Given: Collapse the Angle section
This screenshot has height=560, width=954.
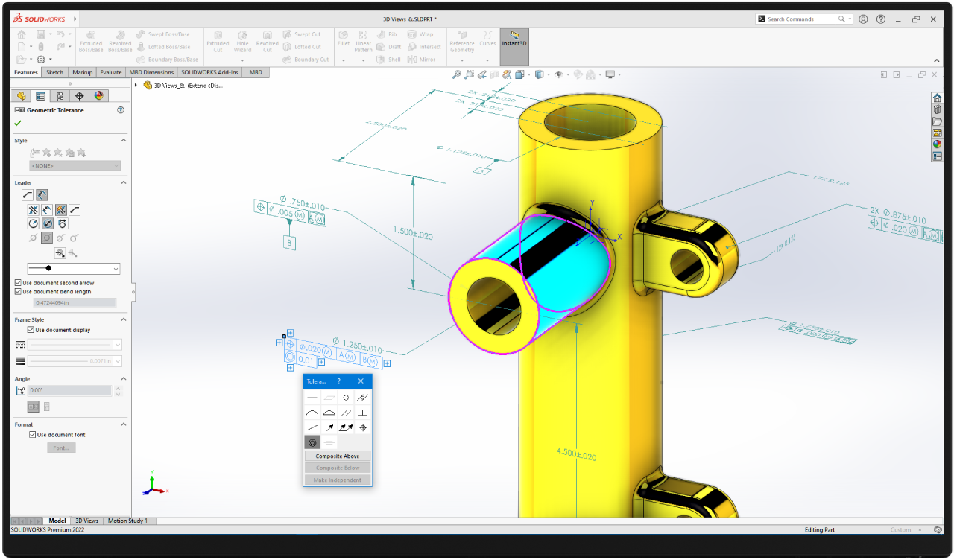Looking at the screenshot, I should pyautogui.click(x=124, y=379).
